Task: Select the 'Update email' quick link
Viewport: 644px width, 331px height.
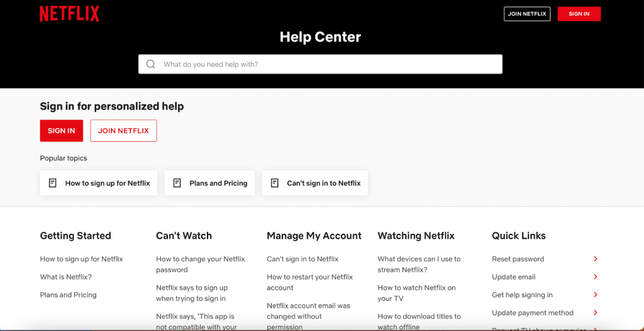Action: coord(514,277)
